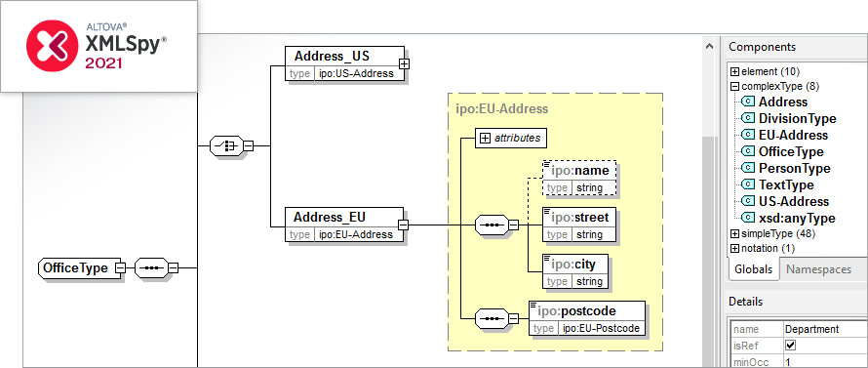Select the PersonType complexType icon
Screen dimensions: 868x368
click(748, 168)
